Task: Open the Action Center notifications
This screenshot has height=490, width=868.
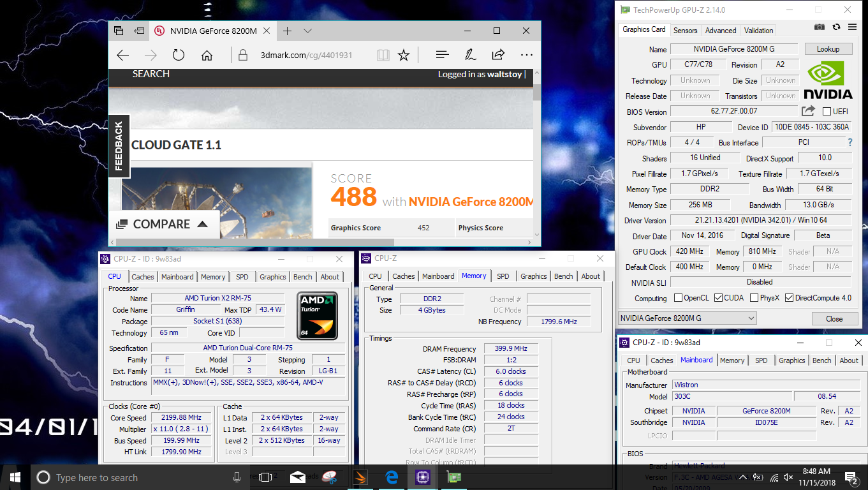Action: pos(851,477)
